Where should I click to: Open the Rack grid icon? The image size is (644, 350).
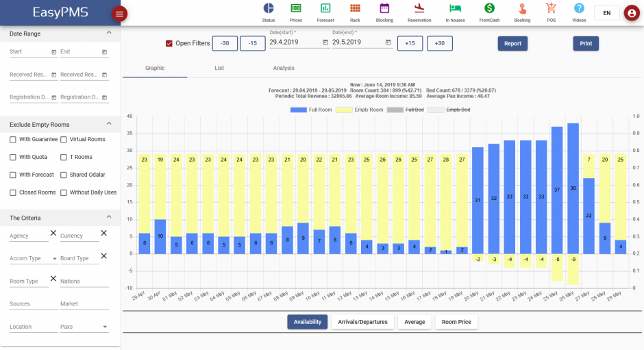point(355,8)
